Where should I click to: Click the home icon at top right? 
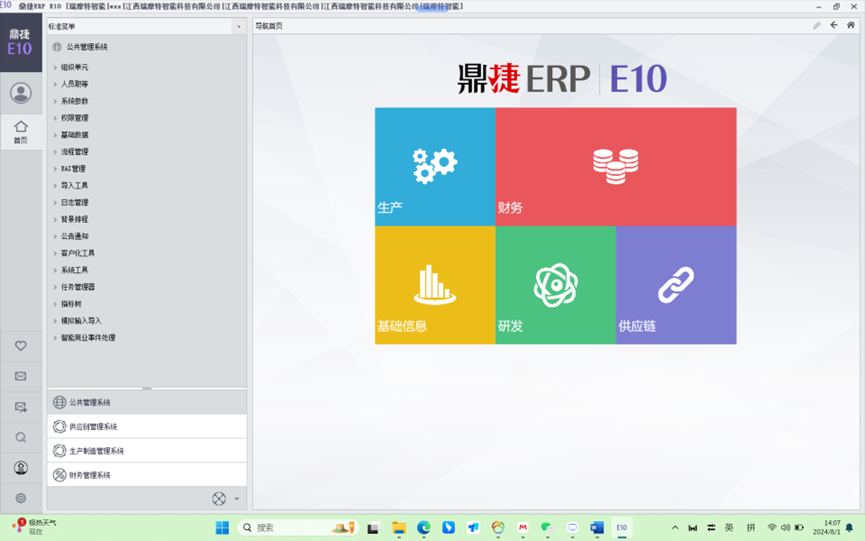[x=850, y=25]
